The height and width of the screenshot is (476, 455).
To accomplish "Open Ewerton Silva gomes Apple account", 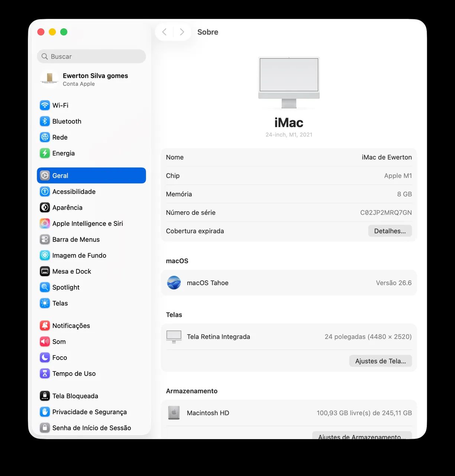I will click(x=91, y=79).
